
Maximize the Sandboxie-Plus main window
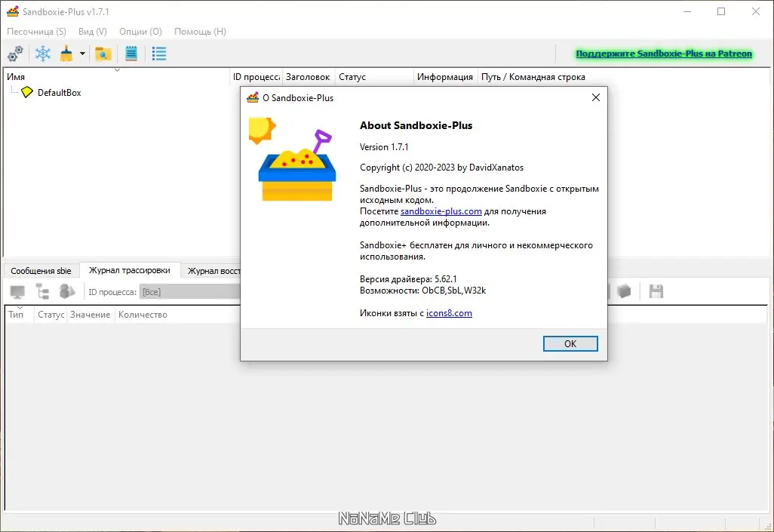721,11
